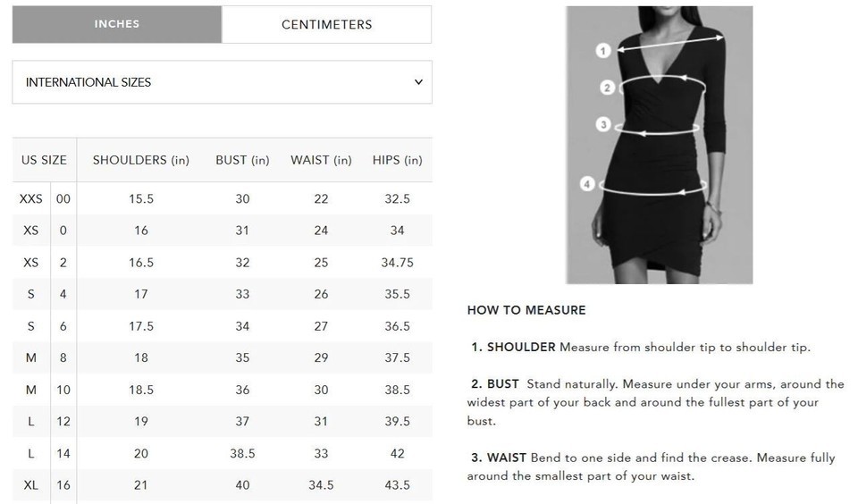Switch to the CENTIMETERS tab
The width and height of the screenshot is (858, 504).
[x=327, y=25]
